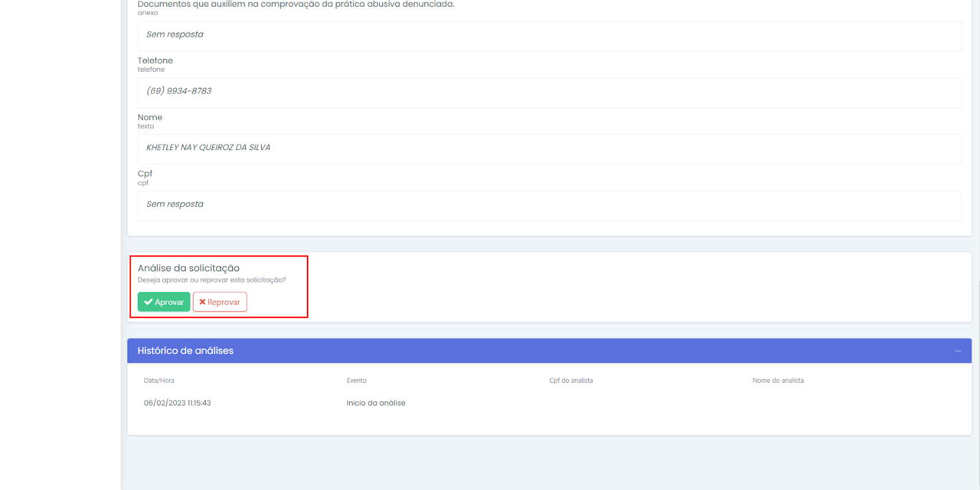980x490 pixels.
Task: Reject the request with Reprovar button
Action: (220, 302)
